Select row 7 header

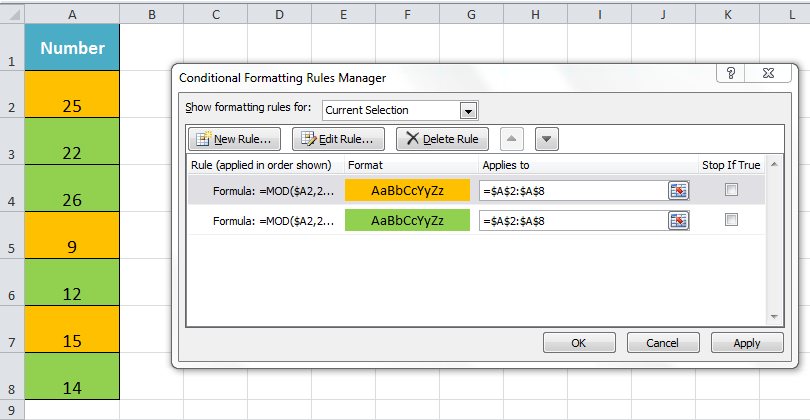point(12,329)
